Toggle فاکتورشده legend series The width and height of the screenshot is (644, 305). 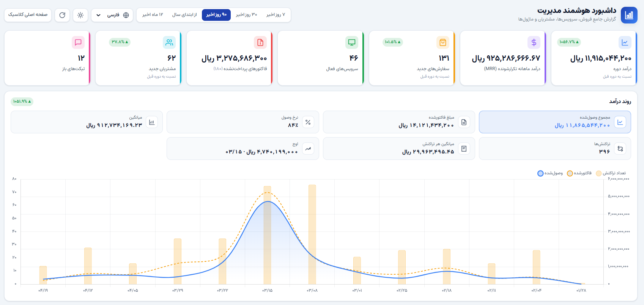point(579,173)
